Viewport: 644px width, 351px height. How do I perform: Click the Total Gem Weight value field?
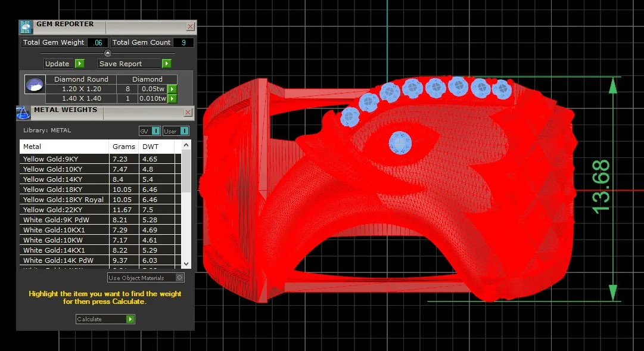98,42
